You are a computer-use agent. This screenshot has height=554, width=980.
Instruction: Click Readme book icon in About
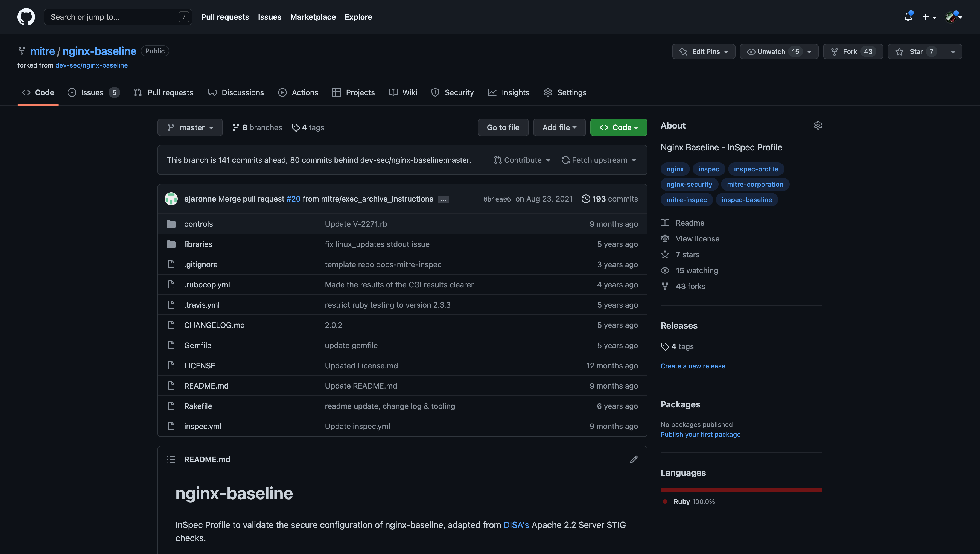coord(665,223)
